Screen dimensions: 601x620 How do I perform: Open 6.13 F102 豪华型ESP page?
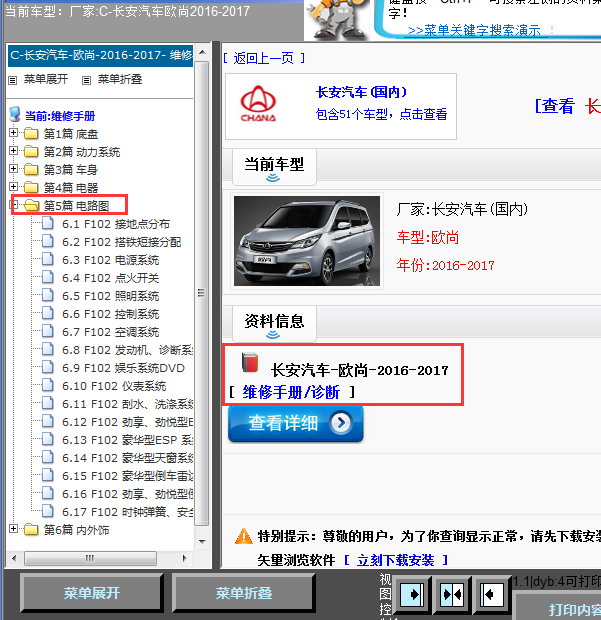[x=127, y=440]
